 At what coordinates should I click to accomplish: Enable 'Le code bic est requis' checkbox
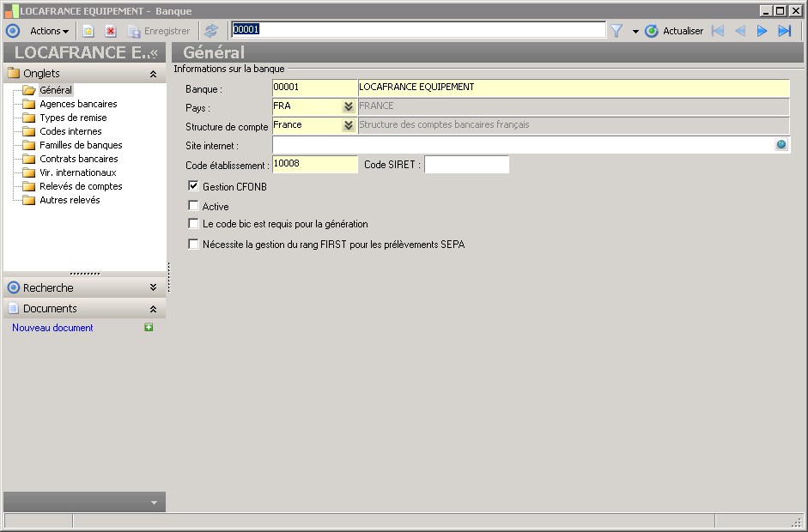coord(193,223)
